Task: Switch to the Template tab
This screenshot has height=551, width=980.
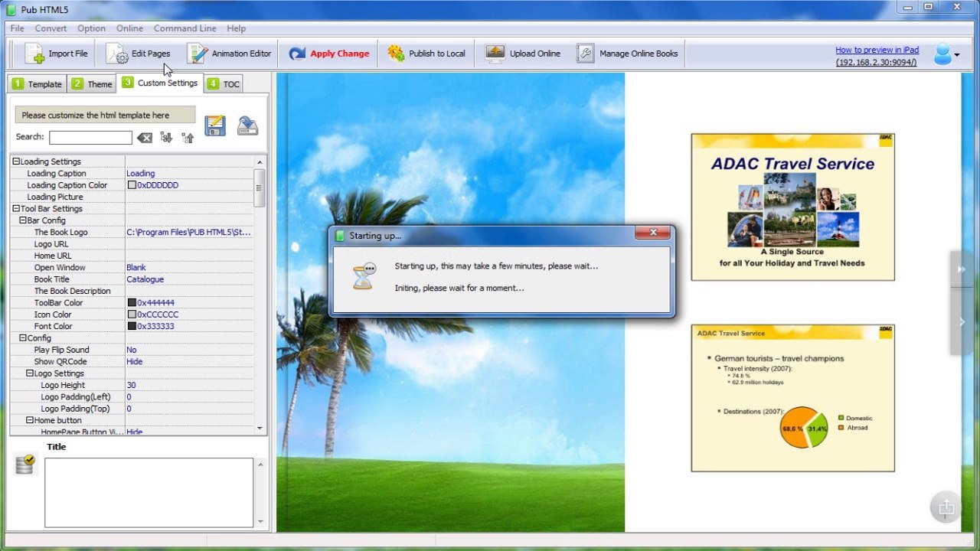Action: [38, 84]
